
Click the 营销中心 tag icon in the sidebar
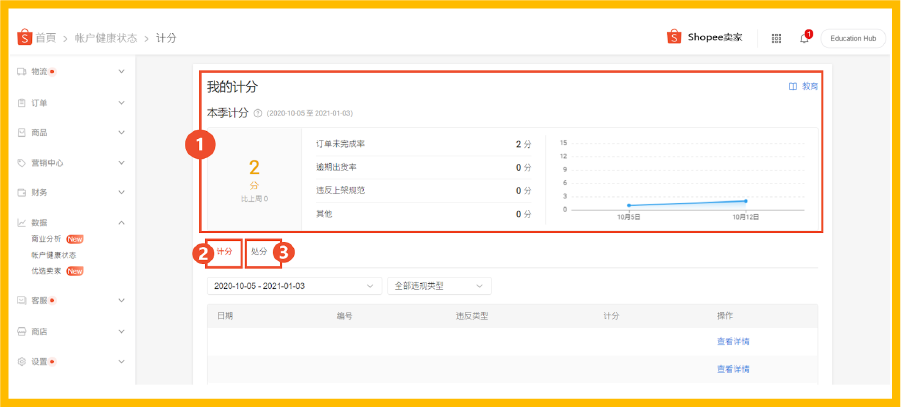click(x=22, y=163)
